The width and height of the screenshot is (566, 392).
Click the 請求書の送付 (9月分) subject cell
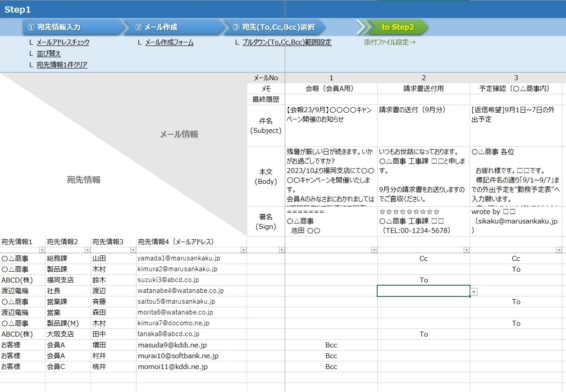423,125
